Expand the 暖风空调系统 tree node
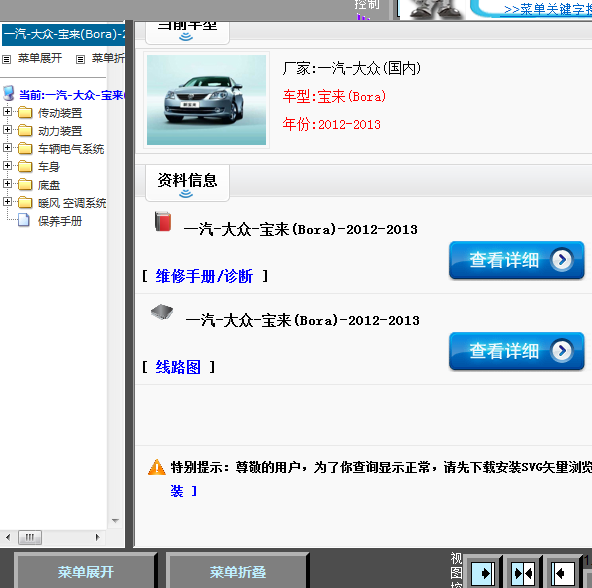The width and height of the screenshot is (592, 588). 7,202
